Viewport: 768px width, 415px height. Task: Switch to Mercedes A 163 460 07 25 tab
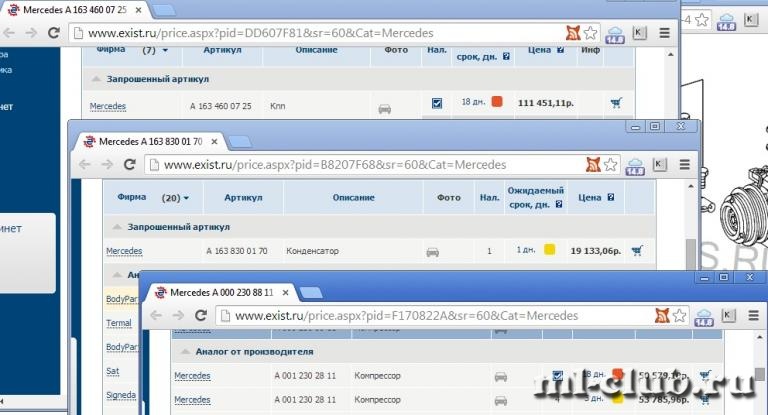coord(75,10)
